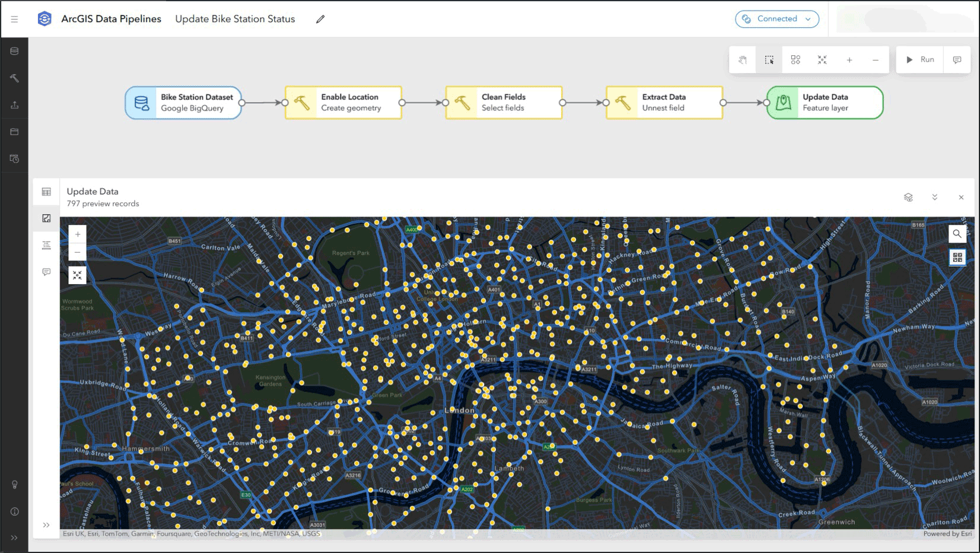Zoom out on the pipeline canvas
The image size is (980, 553).
[876, 60]
